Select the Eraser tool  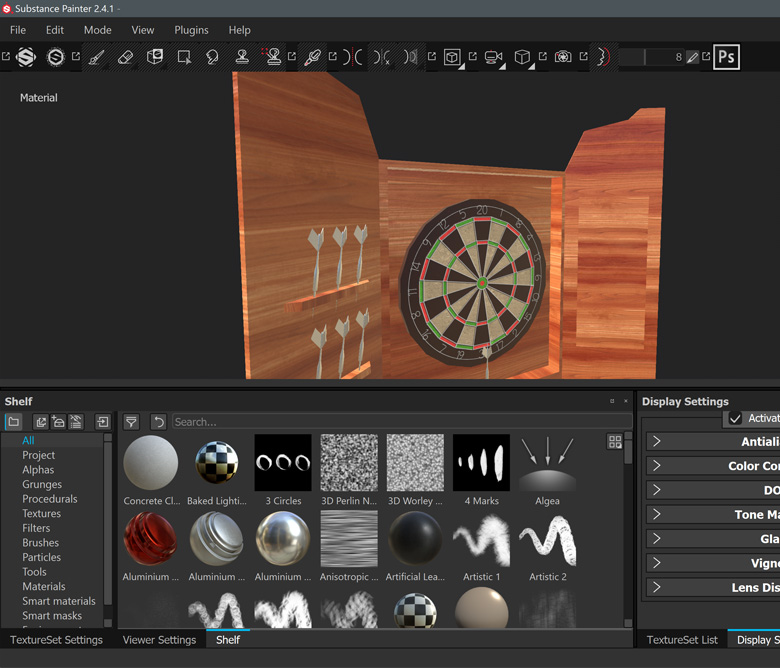pyautogui.click(x=125, y=57)
